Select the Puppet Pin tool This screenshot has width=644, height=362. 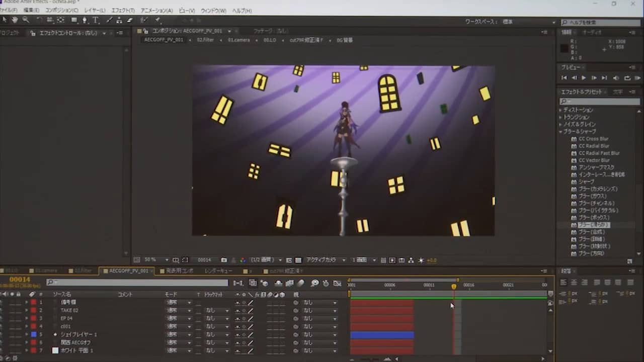click(157, 20)
